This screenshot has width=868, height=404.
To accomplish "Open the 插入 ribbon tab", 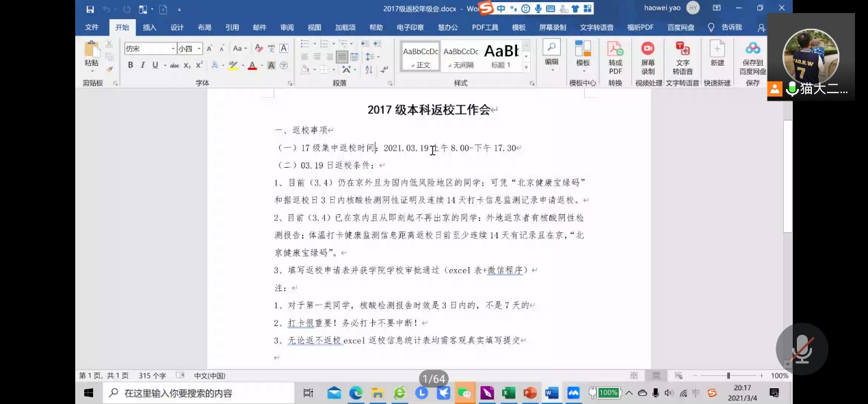I will (149, 27).
